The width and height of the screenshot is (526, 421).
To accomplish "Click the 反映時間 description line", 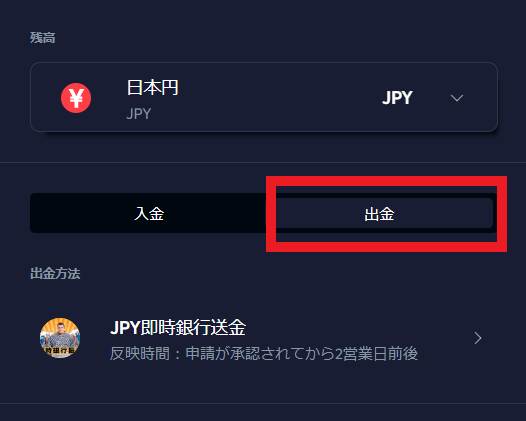I will [264, 354].
